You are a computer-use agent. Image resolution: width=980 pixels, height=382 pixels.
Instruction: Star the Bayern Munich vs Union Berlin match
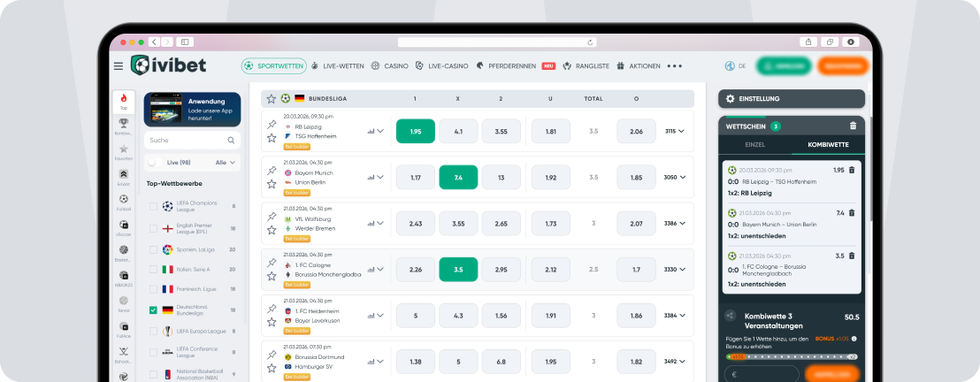(x=272, y=184)
